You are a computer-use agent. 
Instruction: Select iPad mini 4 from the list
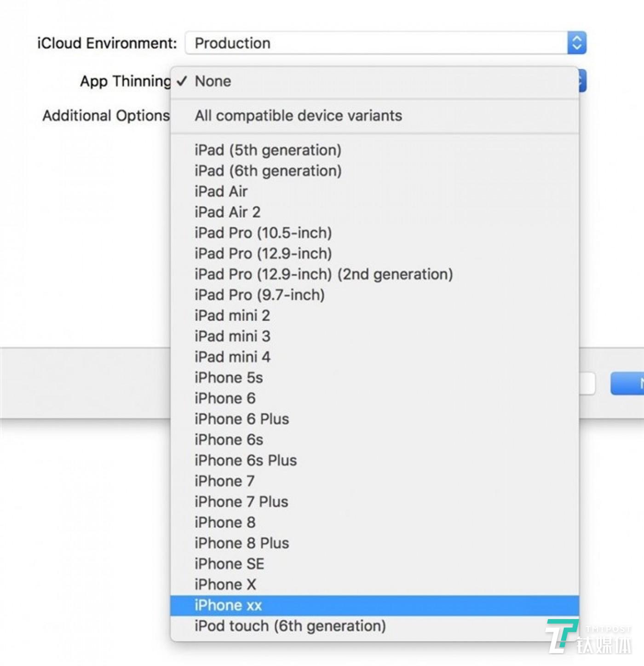(x=232, y=356)
